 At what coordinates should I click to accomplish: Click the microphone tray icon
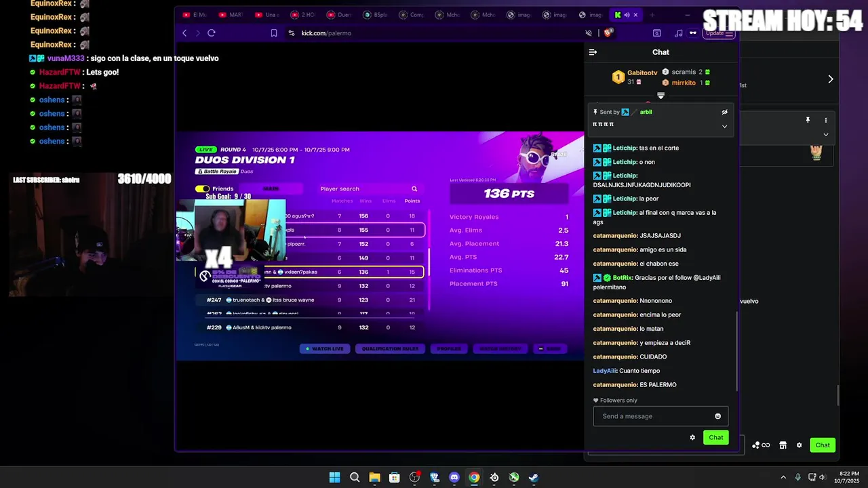pos(797,478)
